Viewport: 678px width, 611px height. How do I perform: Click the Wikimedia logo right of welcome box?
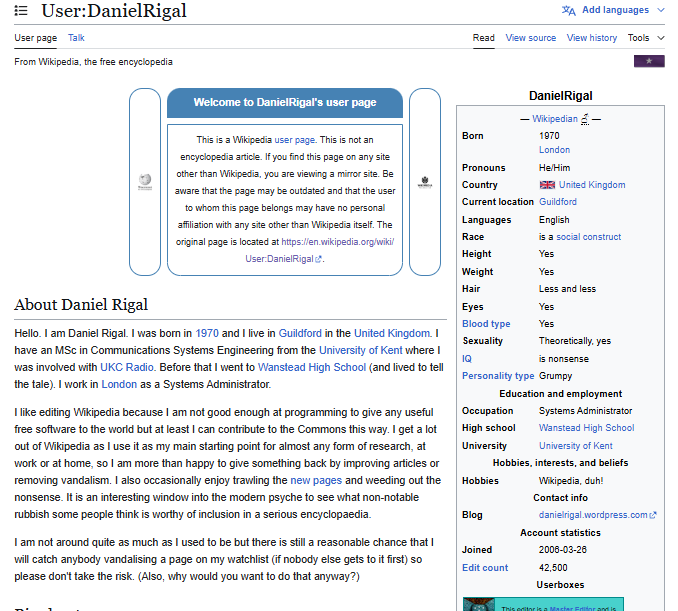[425, 182]
